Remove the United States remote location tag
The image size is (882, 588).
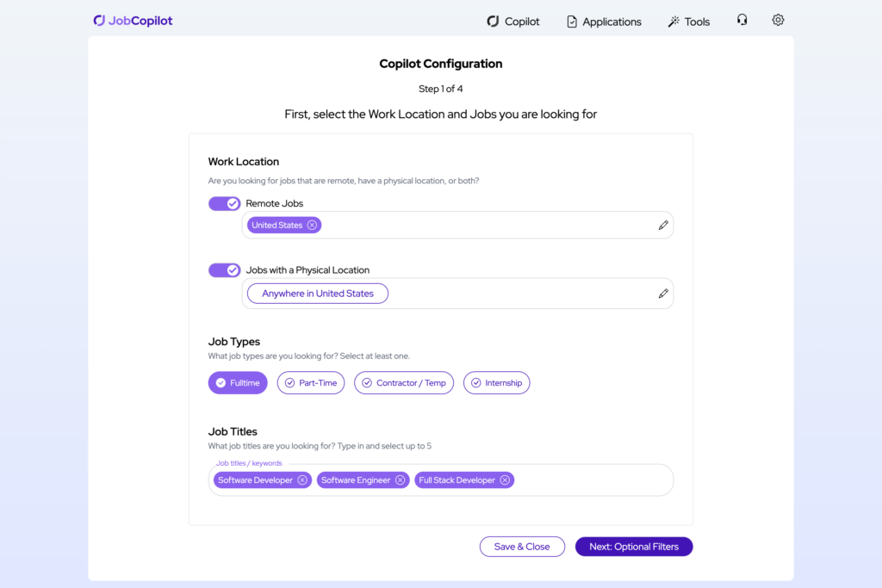pos(312,225)
